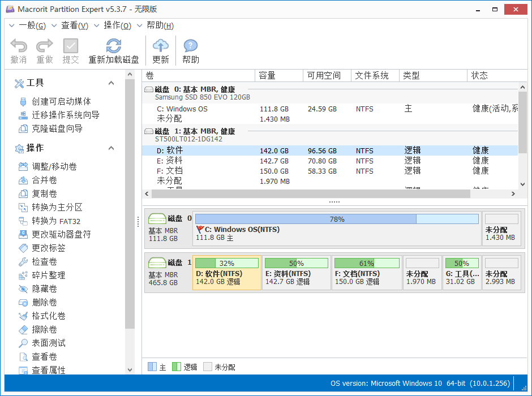Click the 更新 toolbar button

click(x=161, y=50)
